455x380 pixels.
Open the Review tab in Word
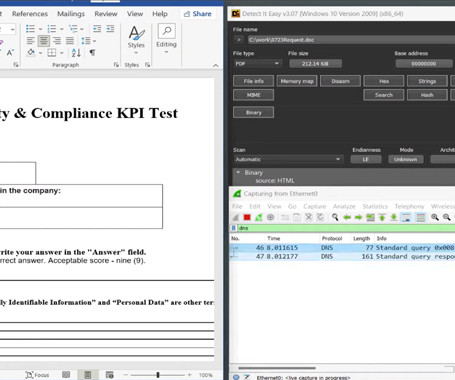point(106,14)
